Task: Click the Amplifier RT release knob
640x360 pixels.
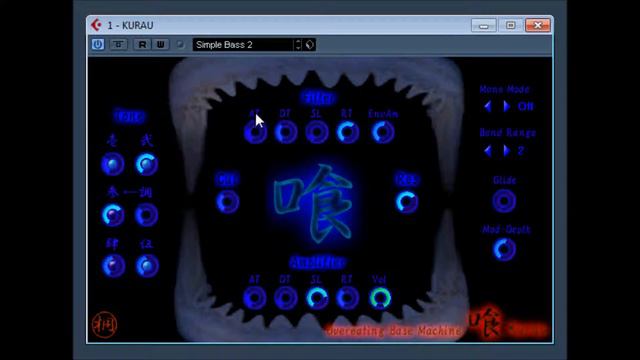Action: click(x=348, y=298)
